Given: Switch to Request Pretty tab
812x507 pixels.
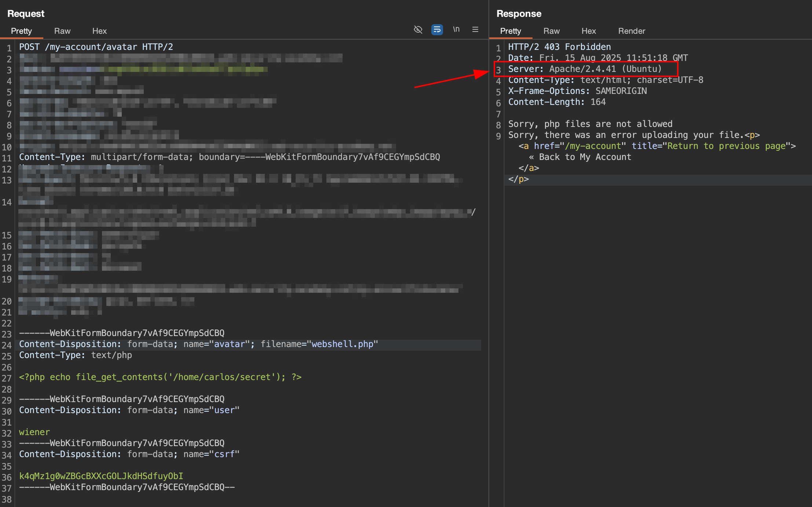Looking at the screenshot, I should [21, 31].
